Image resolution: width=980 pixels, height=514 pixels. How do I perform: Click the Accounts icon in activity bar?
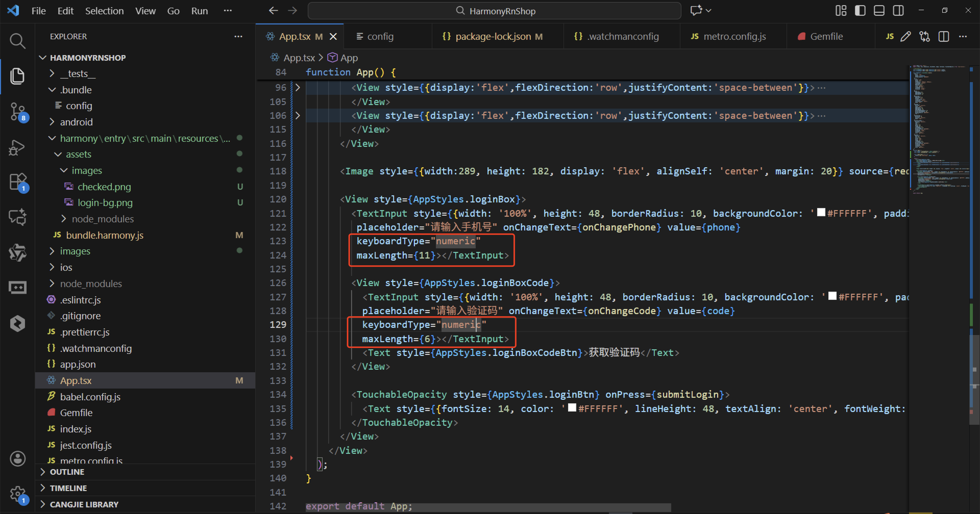(x=17, y=458)
